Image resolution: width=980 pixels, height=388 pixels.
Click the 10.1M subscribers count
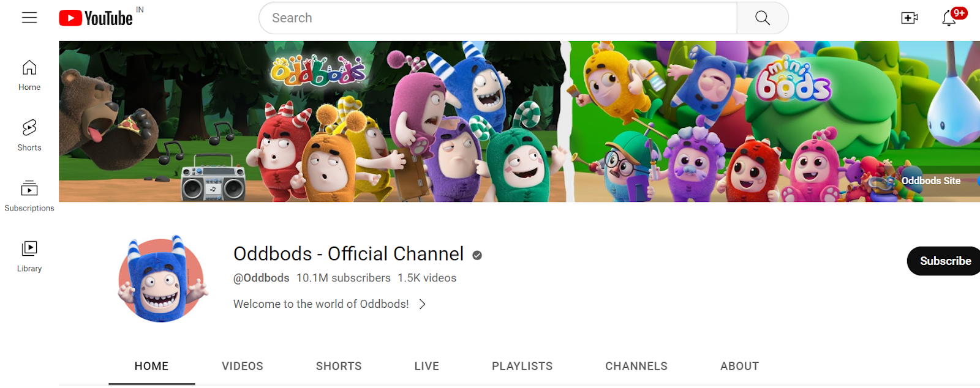click(x=344, y=278)
